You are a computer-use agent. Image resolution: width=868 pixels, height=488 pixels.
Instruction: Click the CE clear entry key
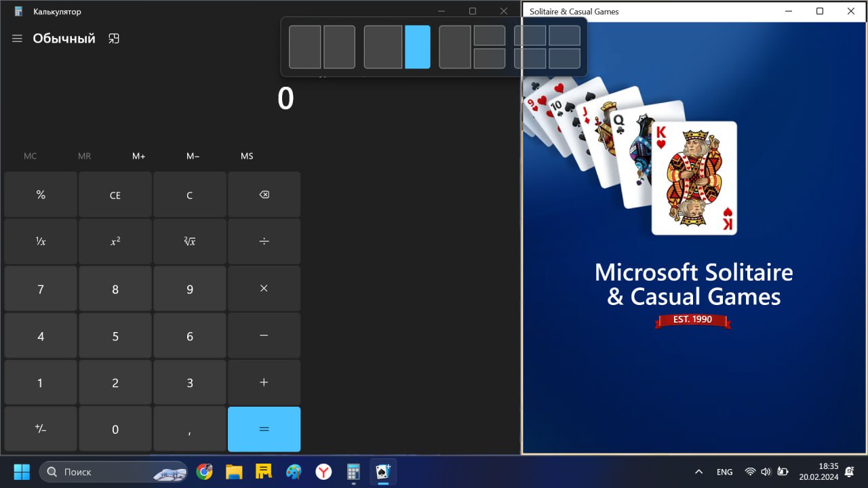pos(115,195)
